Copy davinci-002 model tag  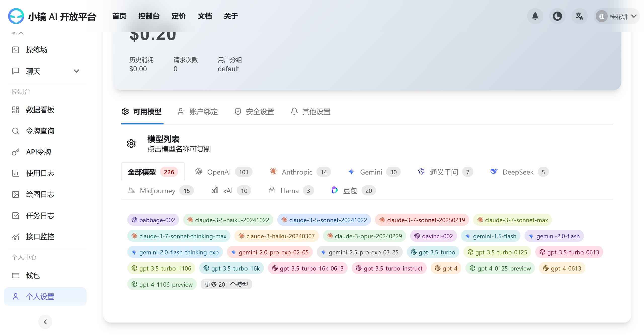433,236
